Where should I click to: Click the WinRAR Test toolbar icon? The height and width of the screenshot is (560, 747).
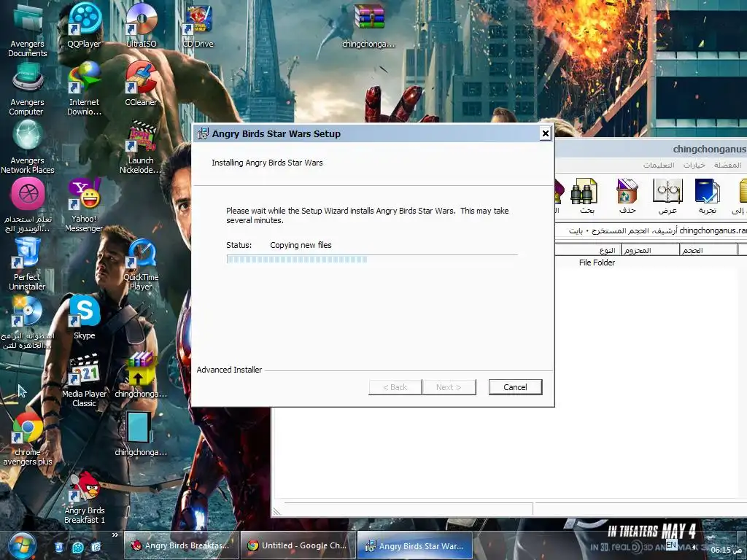coord(708,196)
